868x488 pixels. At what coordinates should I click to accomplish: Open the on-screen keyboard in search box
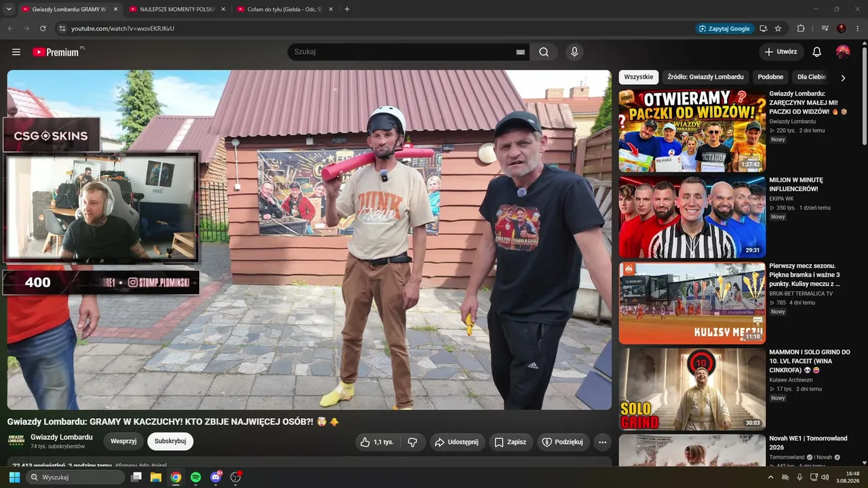521,52
